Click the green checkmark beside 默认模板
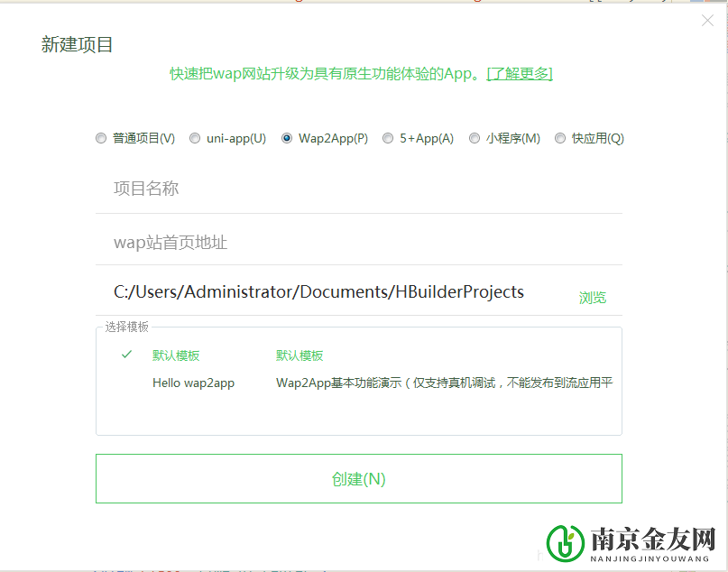 [127, 355]
